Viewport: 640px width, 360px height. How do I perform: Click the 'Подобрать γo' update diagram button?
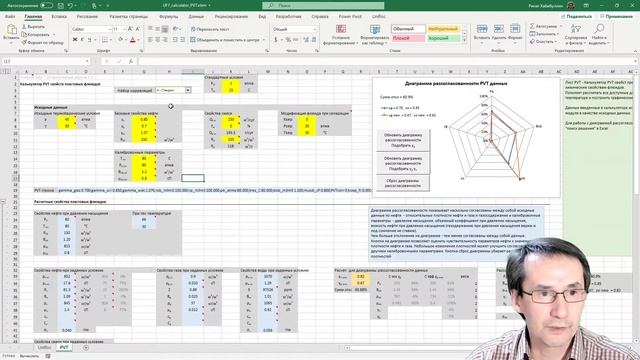[403, 140]
